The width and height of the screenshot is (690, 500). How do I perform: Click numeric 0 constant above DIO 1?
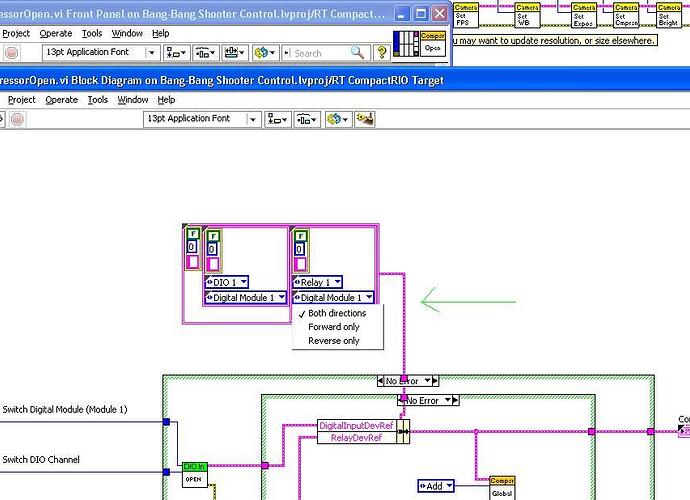click(212, 249)
